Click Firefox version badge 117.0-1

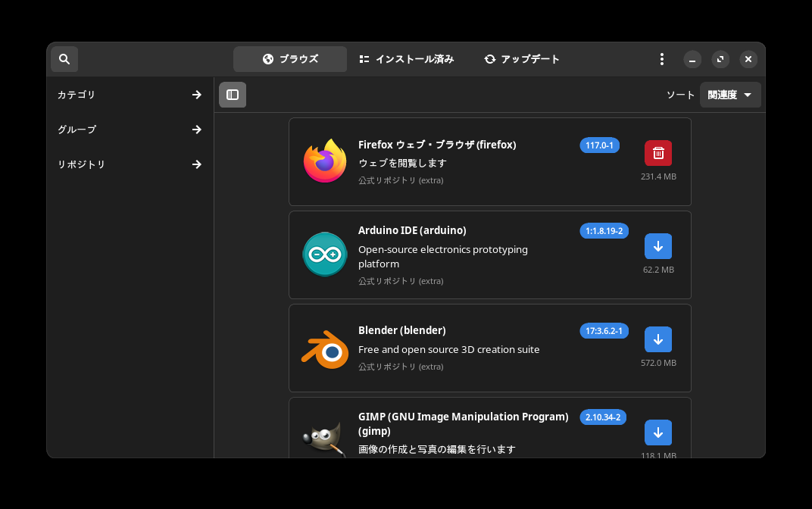599,145
